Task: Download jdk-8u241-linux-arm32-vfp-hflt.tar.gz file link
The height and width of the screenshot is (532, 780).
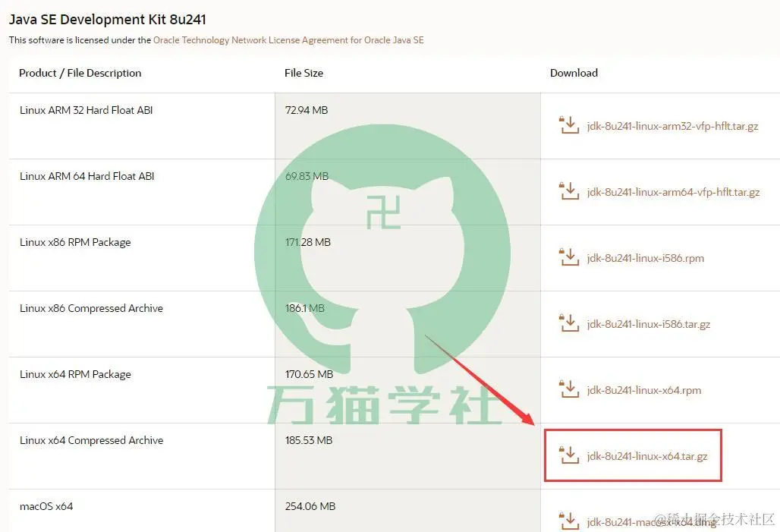Action: tap(672, 126)
